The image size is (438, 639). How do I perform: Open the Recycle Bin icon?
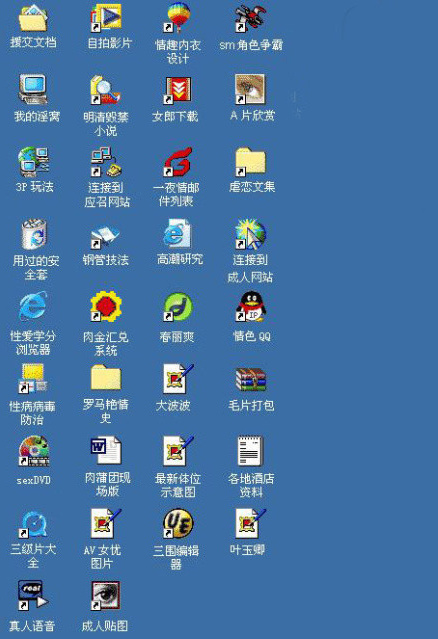pos(34,234)
